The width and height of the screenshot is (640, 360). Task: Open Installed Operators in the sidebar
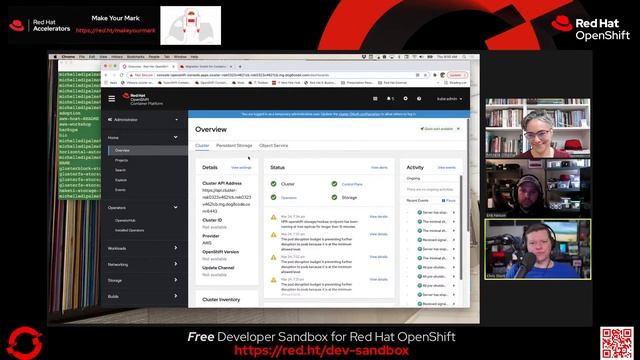tap(129, 230)
